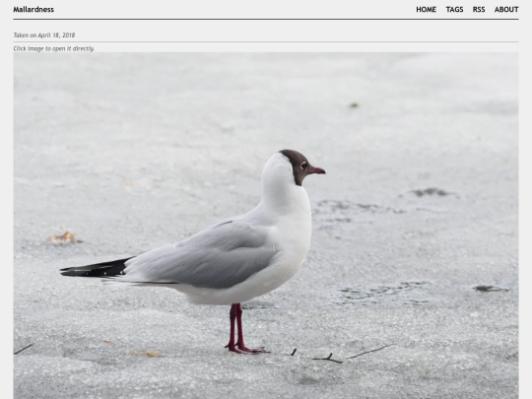Open the RSS feed link
532x399 pixels.
pos(479,10)
